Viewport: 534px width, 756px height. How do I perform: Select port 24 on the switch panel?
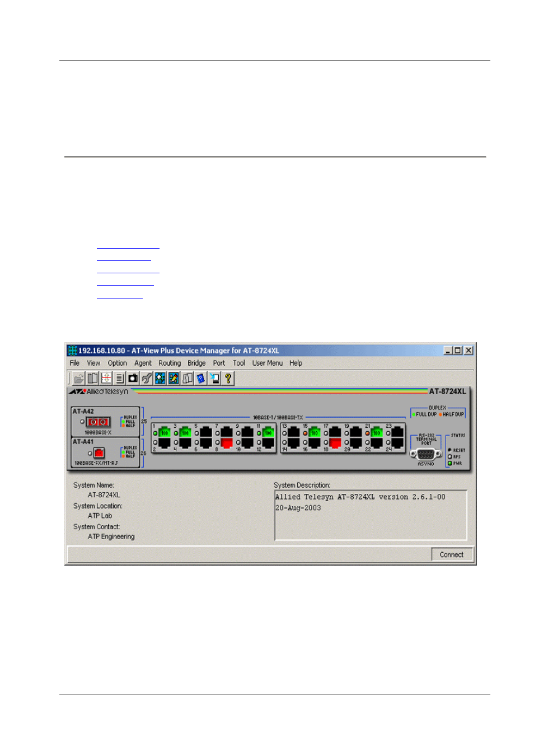point(397,443)
